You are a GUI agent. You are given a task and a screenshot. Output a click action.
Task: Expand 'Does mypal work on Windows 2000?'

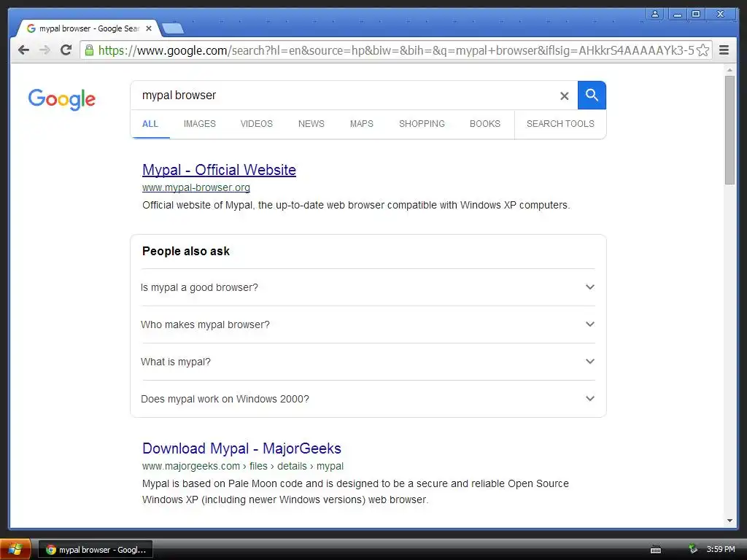click(368, 399)
